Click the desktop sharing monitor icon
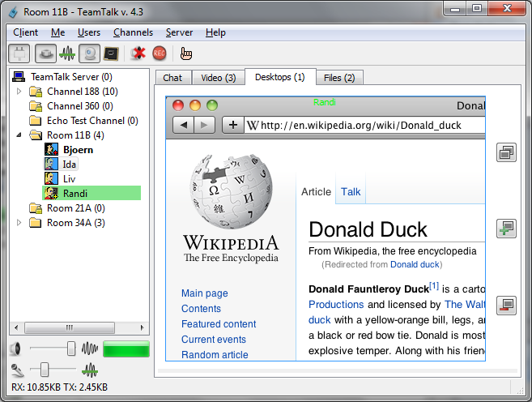This screenshot has width=532, height=402. tap(111, 53)
